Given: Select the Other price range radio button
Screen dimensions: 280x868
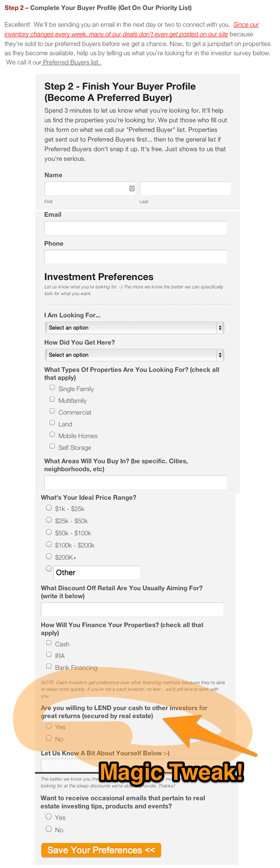Looking at the screenshot, I should coord(49,569).
